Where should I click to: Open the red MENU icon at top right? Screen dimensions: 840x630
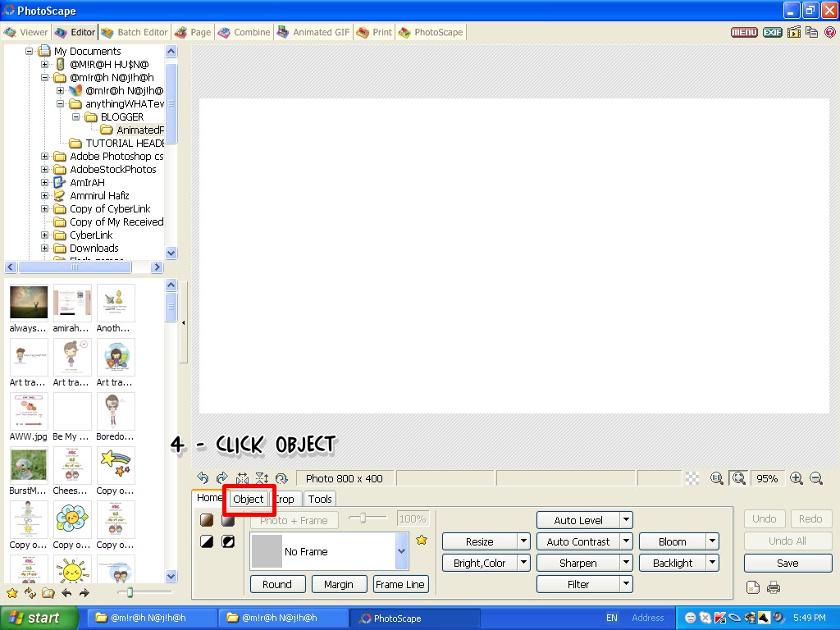pyautogui.click(x=744, y=32)
